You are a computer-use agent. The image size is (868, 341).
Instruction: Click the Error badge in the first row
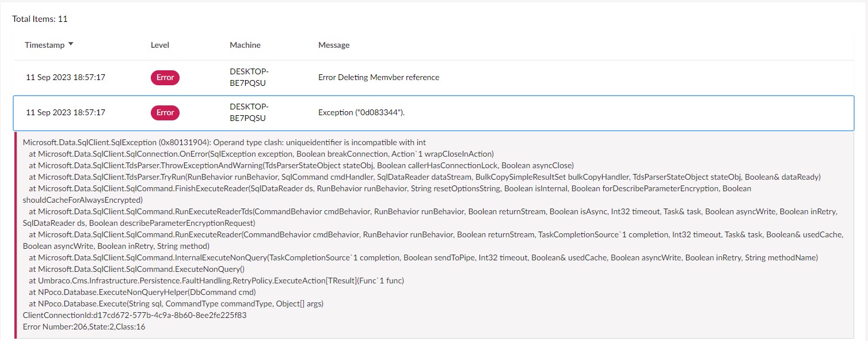[165, 78]
